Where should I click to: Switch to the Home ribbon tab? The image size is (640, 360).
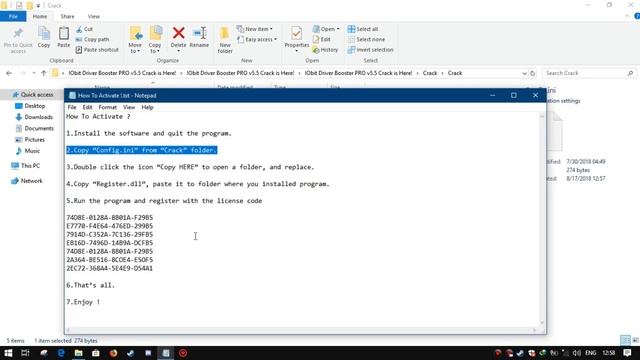tap(40, 16)
